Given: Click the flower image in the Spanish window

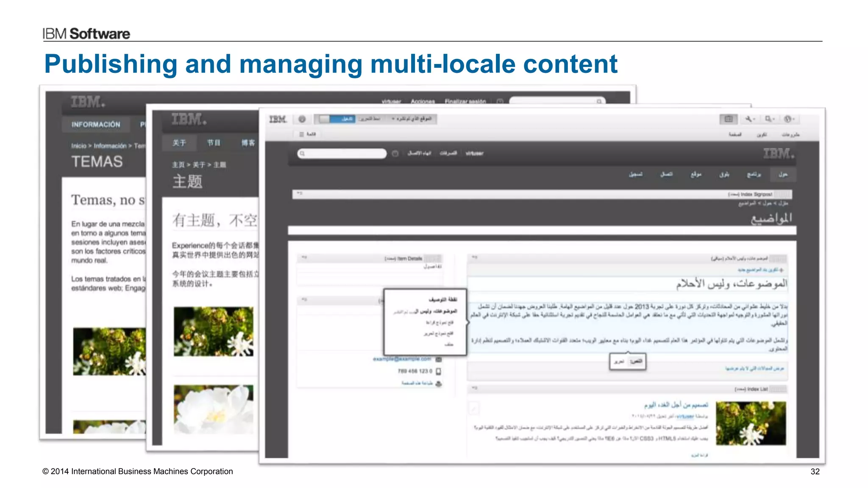Looking at the screenshot, I should [x=109, y=351].
